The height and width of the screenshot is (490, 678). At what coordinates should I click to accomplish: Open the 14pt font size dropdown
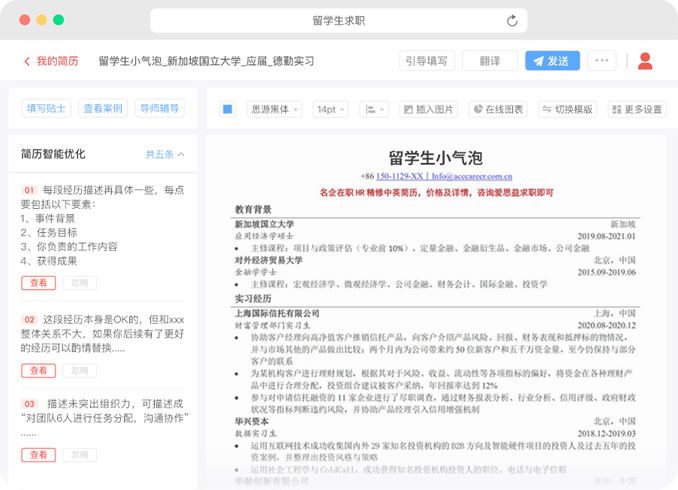point(331,109)
